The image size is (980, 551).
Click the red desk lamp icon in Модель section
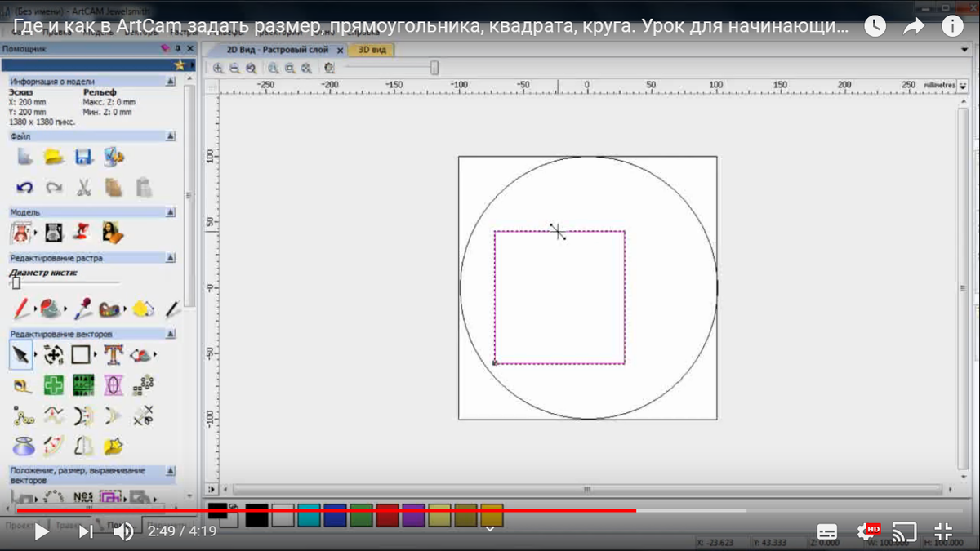[x=82, y=233]
